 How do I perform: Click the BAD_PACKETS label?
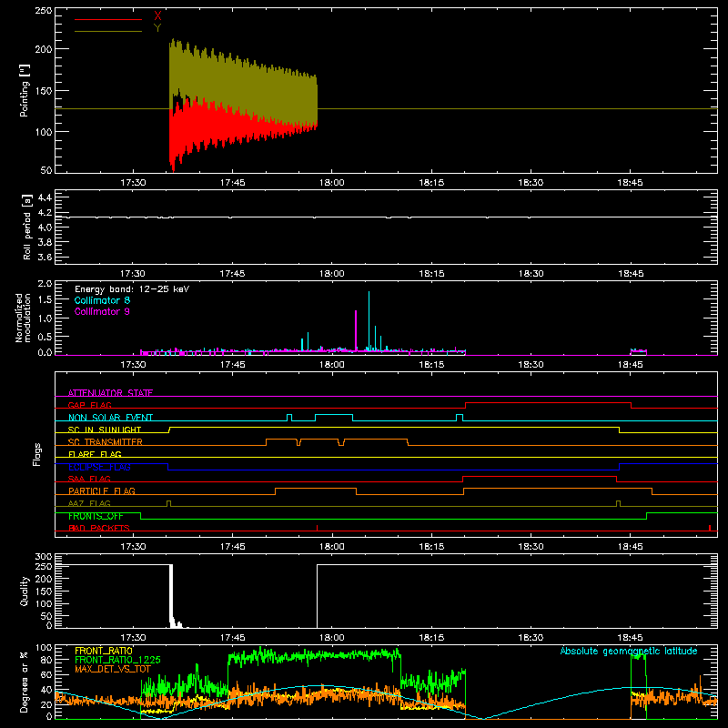click(x=99, y=528)
